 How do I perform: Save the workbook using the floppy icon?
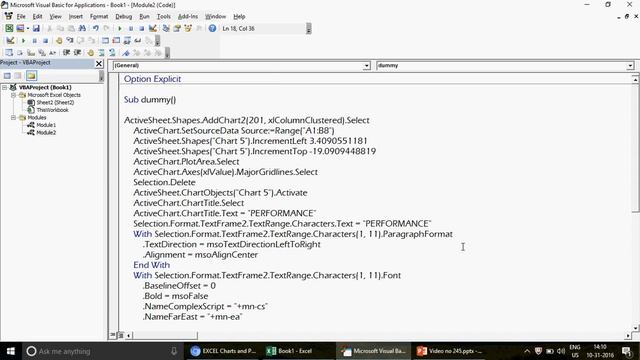click(x=36, y=28)
